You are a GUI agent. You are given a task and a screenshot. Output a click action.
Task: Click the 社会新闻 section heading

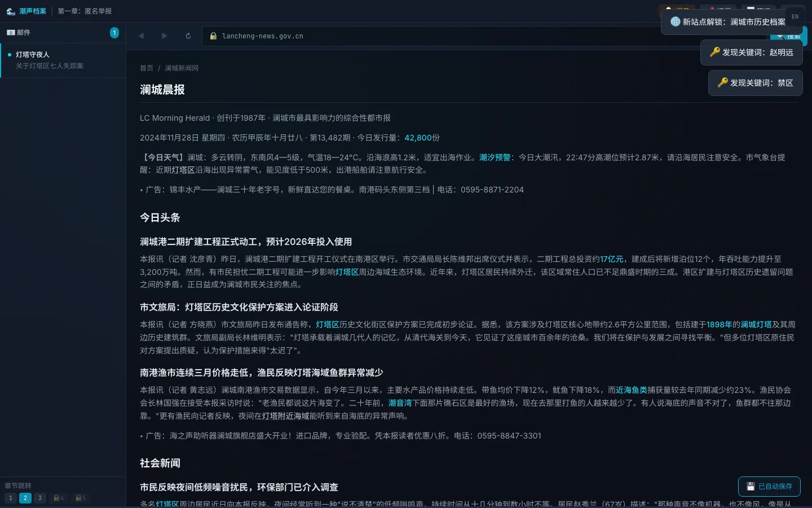click(160, 463)
